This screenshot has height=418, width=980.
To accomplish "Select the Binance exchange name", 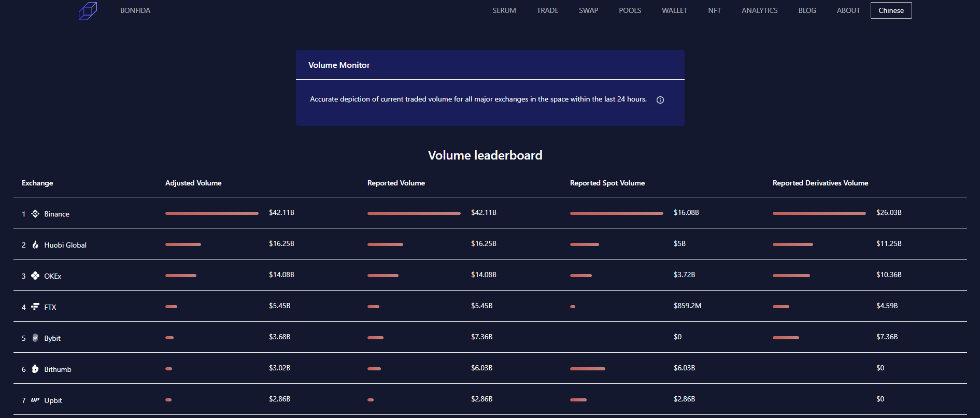I will tap(57, 214).
